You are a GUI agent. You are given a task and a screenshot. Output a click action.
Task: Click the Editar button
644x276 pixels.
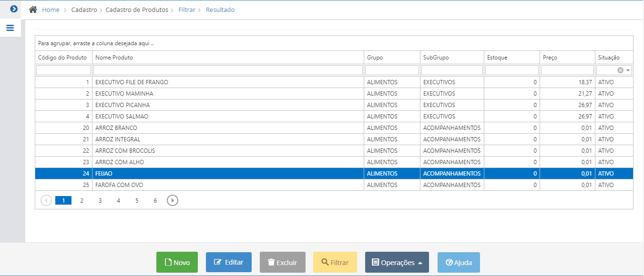pos(229,262)
